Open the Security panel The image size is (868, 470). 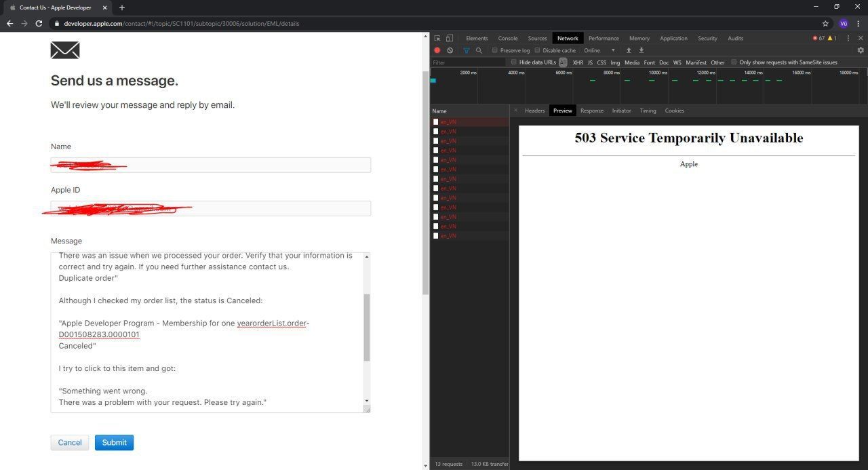click(x=707, y=38)
